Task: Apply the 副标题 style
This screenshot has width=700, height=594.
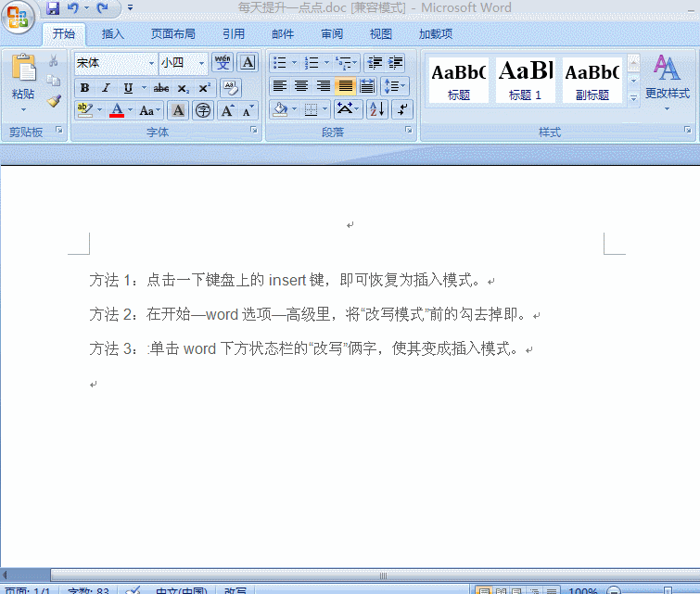Action: pyautogui.click(x=592, y=80)
